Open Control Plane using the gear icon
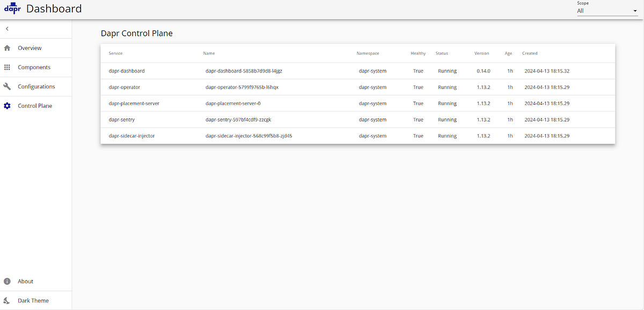 [6, 106]
